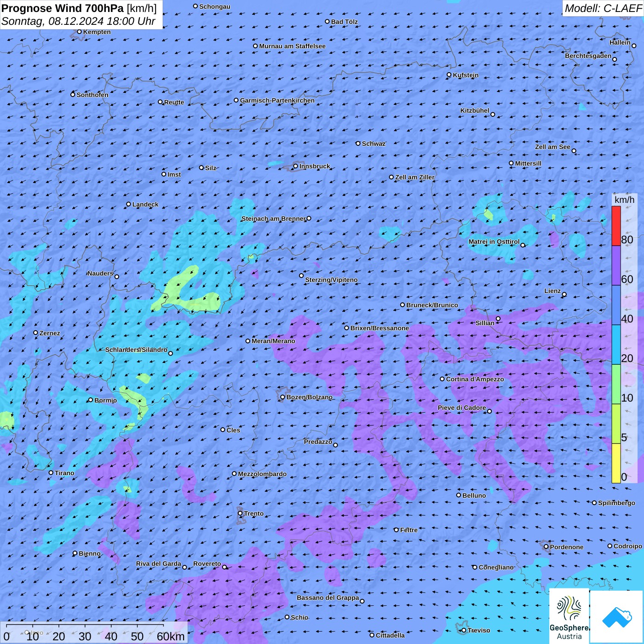Image resolution: width=644 pixels, height=644 pixels.
Task: Click the Zernez city marker
Action: coord(36,333)
